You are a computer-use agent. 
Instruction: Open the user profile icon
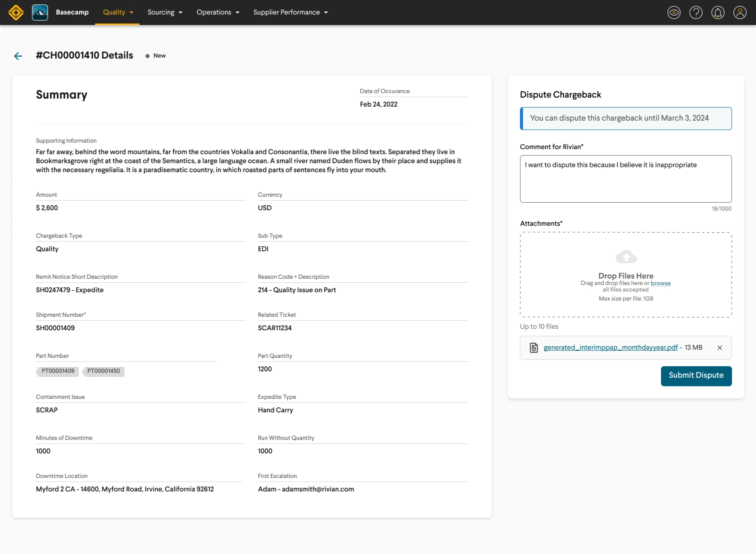740,13
